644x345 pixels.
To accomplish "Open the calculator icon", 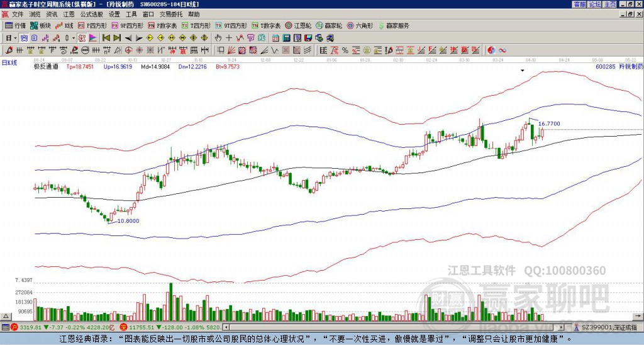I will point(286,38).
